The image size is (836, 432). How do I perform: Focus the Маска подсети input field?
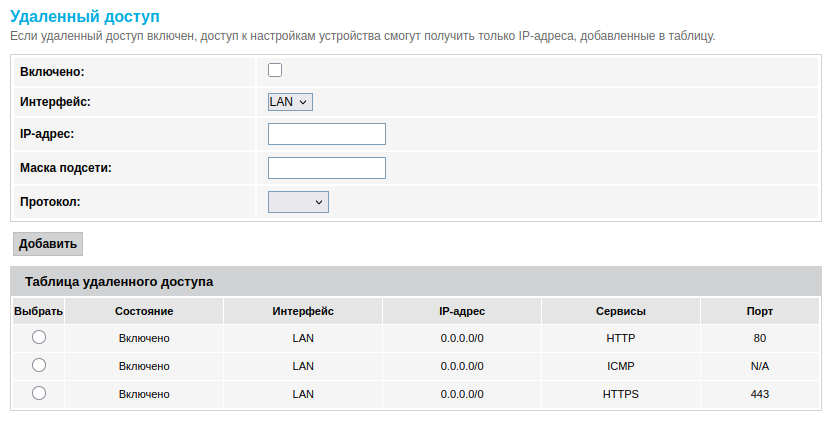click(327, 167)
